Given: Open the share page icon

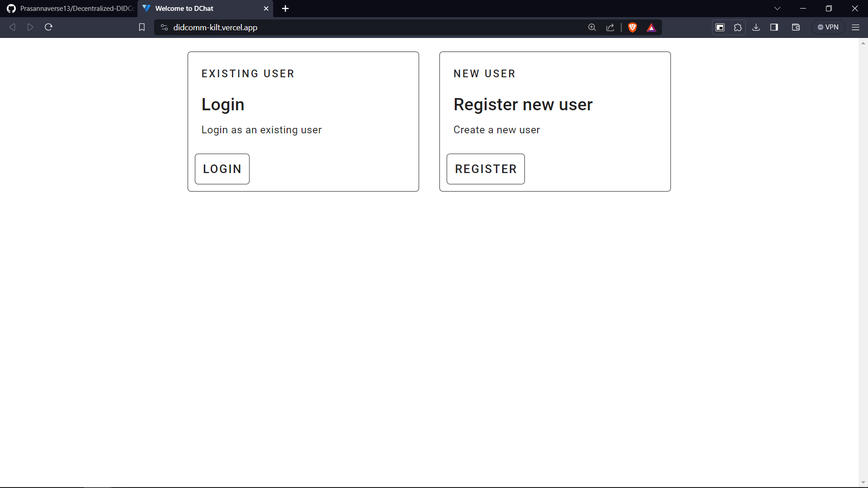Looking at the screenshot, I should (x=610, y=28).
